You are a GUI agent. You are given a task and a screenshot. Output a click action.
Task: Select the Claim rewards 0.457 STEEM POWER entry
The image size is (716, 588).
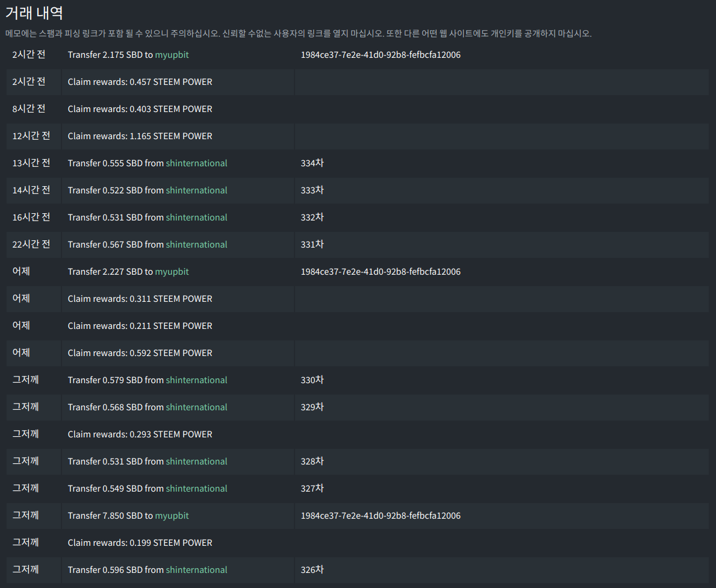point(140,82)
